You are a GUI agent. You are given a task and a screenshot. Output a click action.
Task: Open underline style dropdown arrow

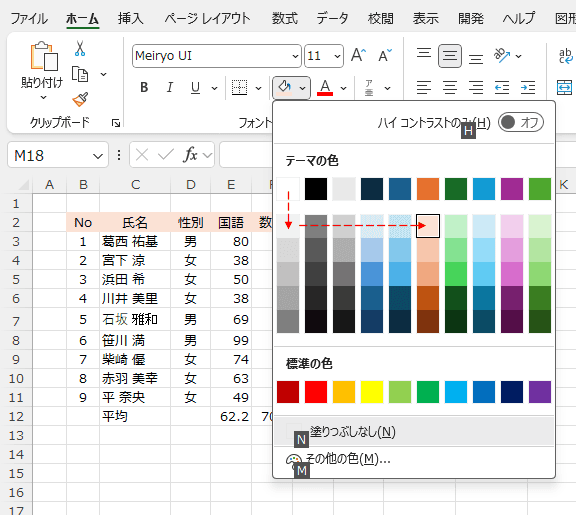tap(215, 88)
